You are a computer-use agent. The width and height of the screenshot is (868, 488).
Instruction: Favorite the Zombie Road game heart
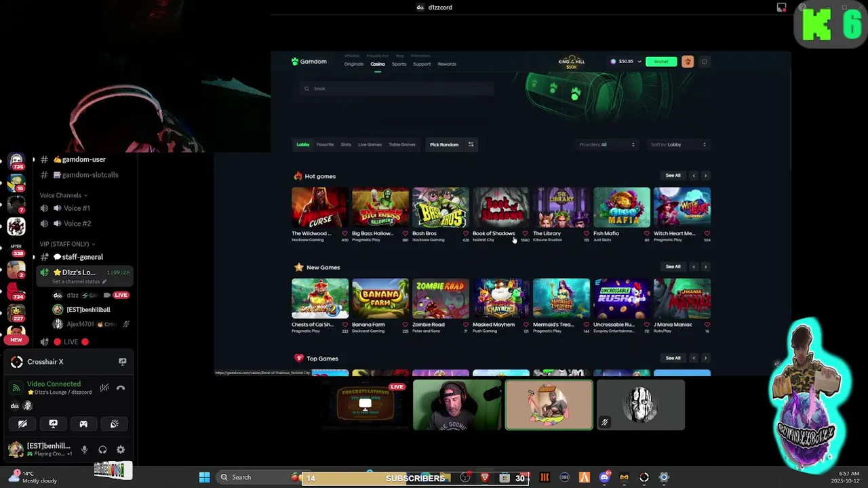click(x=466, y=325)
